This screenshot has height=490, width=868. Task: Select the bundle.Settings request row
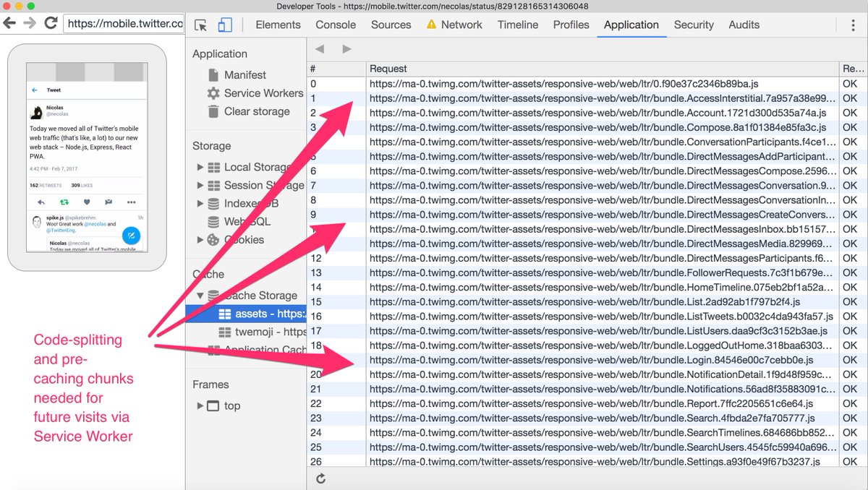[x=587, y=462]
